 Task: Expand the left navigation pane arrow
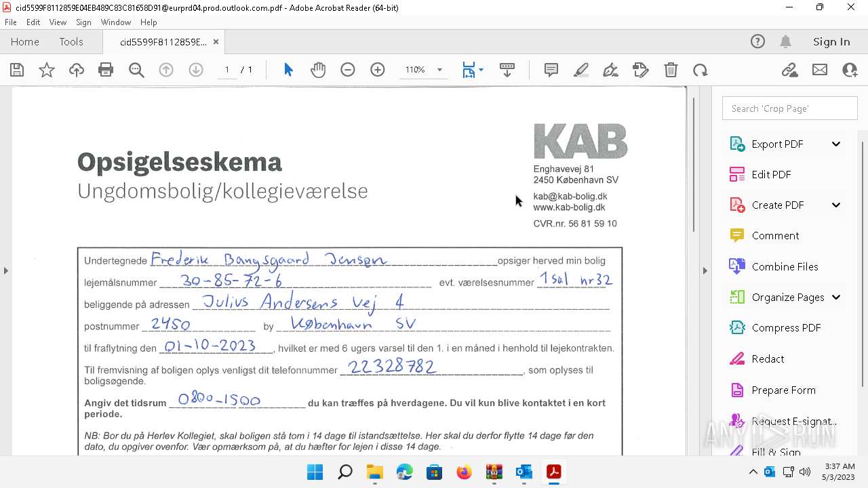(x=6, y=270)
